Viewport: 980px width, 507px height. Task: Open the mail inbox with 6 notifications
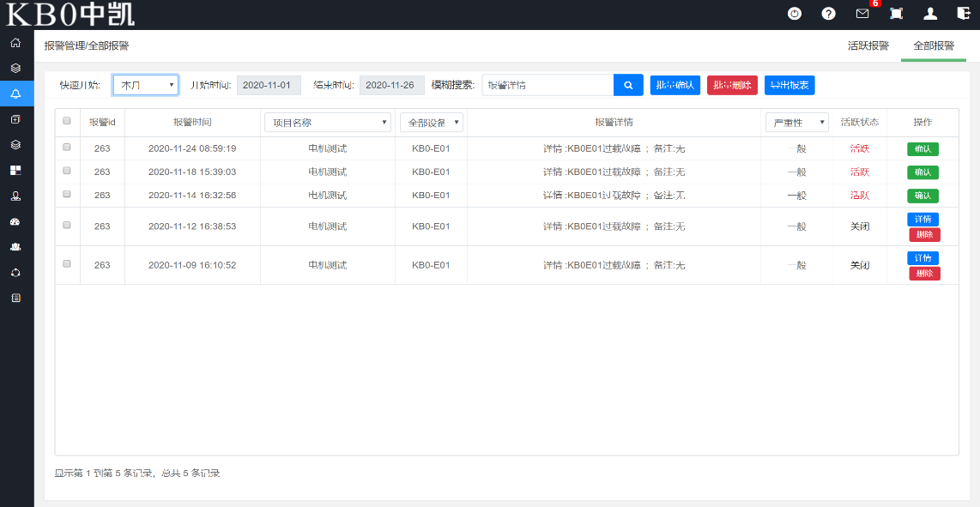862,14
